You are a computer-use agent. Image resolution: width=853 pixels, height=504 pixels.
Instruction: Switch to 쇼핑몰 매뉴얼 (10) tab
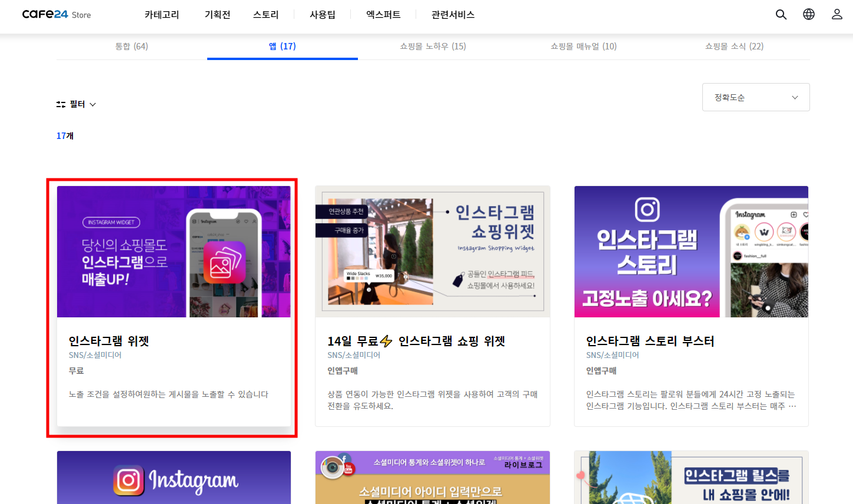pyautogui.click(x=584, y=47)
